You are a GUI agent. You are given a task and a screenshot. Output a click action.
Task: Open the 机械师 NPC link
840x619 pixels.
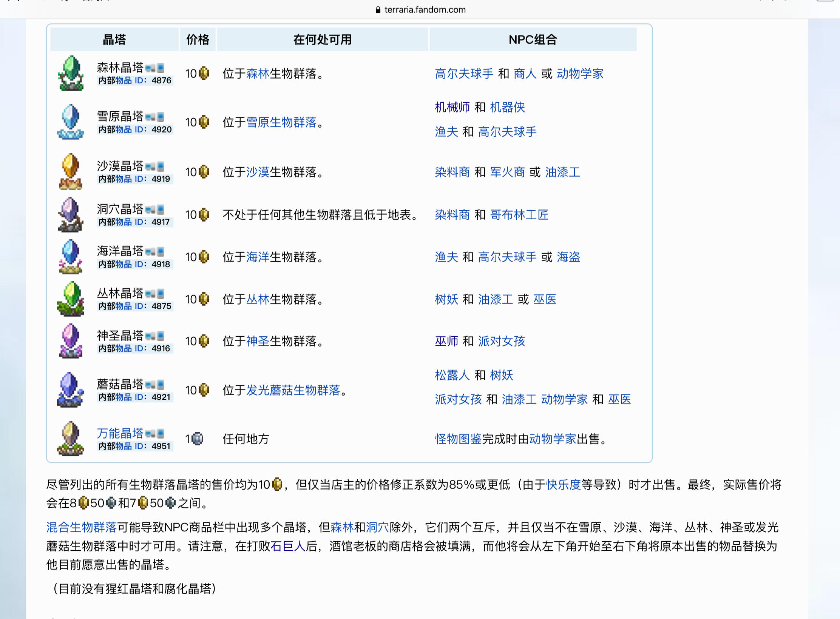click(x=452, y=107)
